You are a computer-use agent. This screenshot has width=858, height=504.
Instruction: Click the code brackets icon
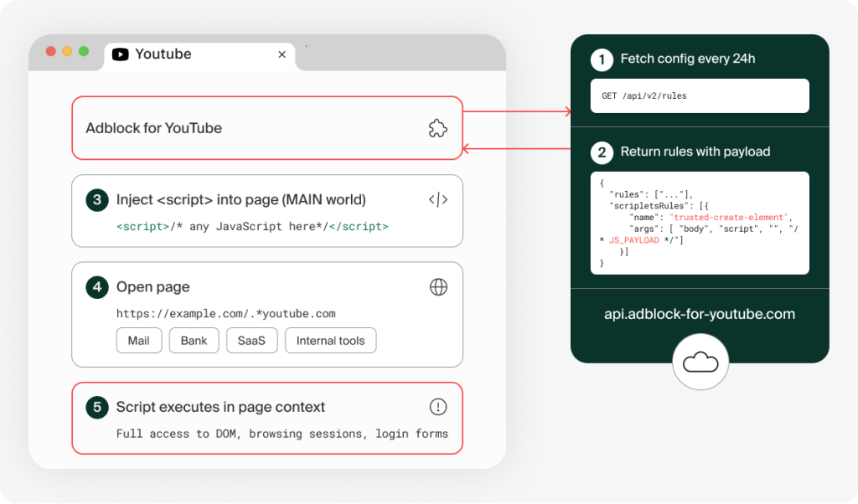click(x=438, y=199)
